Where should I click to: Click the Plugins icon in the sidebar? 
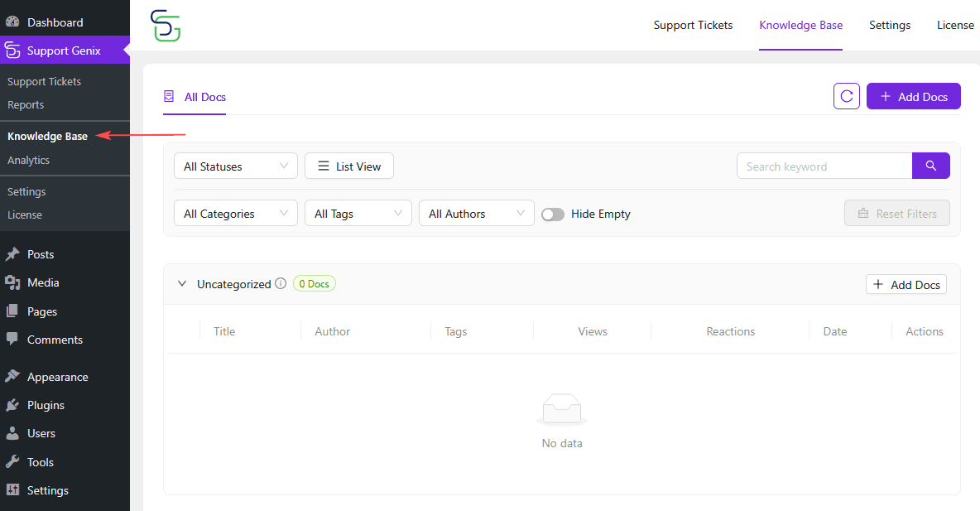pyautogui.click(x=12, y=405)
